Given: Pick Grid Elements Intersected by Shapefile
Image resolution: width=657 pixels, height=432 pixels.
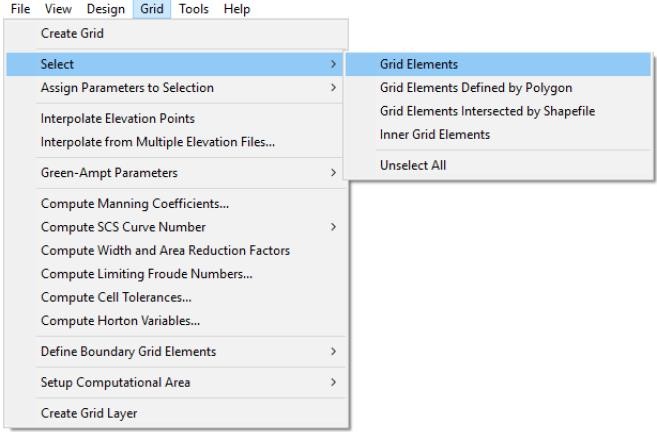Looking at the screenshot, I should [x=487, y=111].
